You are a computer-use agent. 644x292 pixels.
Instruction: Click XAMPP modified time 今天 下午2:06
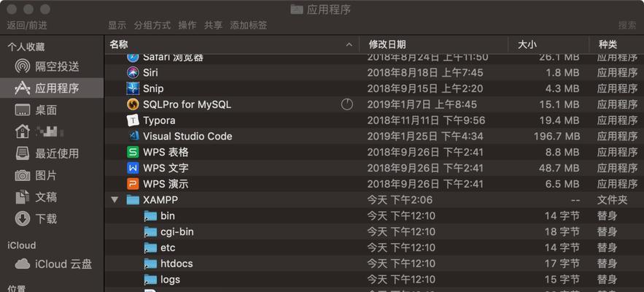[400, 200]
